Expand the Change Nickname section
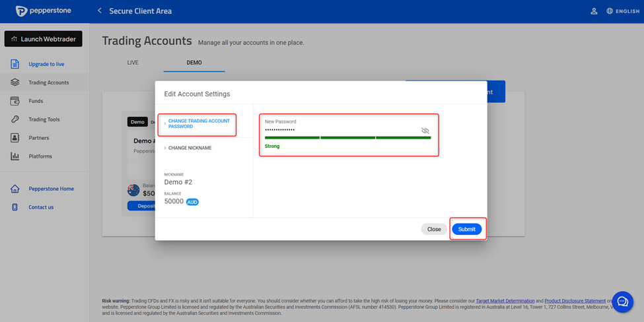Screen dimensions: 644x322 (190, 148)
